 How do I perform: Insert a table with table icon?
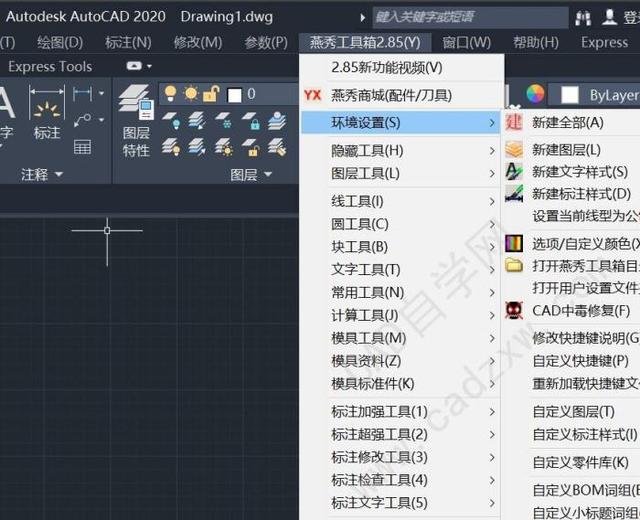coord(82,147)
